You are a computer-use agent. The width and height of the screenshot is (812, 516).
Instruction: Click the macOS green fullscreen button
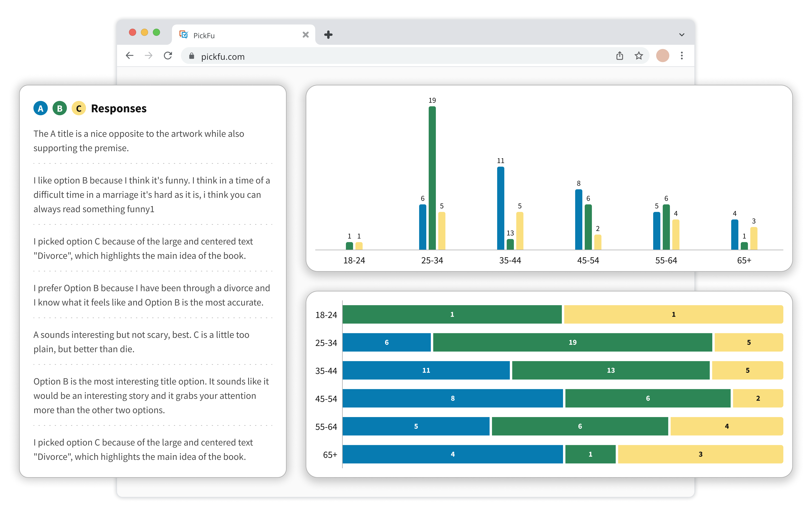[x=156, y=32]
